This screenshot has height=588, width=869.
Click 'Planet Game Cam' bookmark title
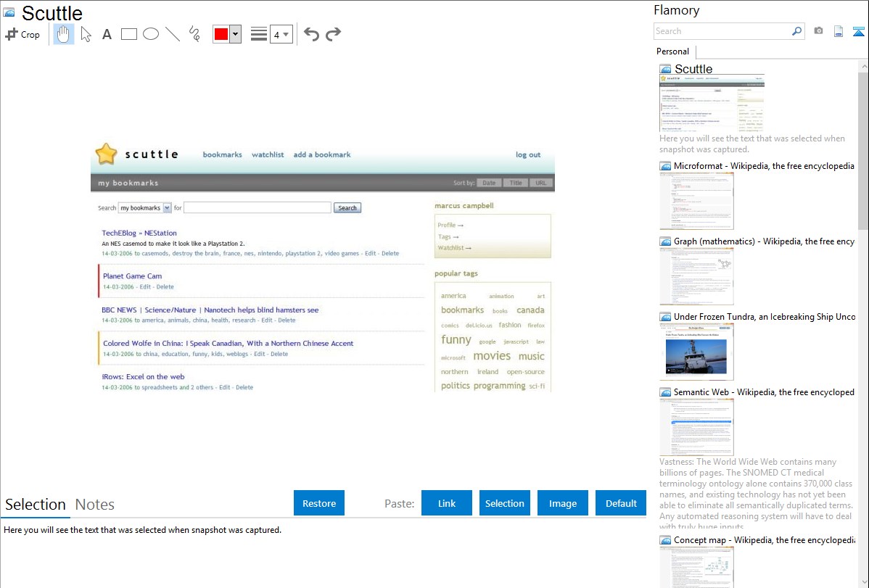click(x=133, y=276)
